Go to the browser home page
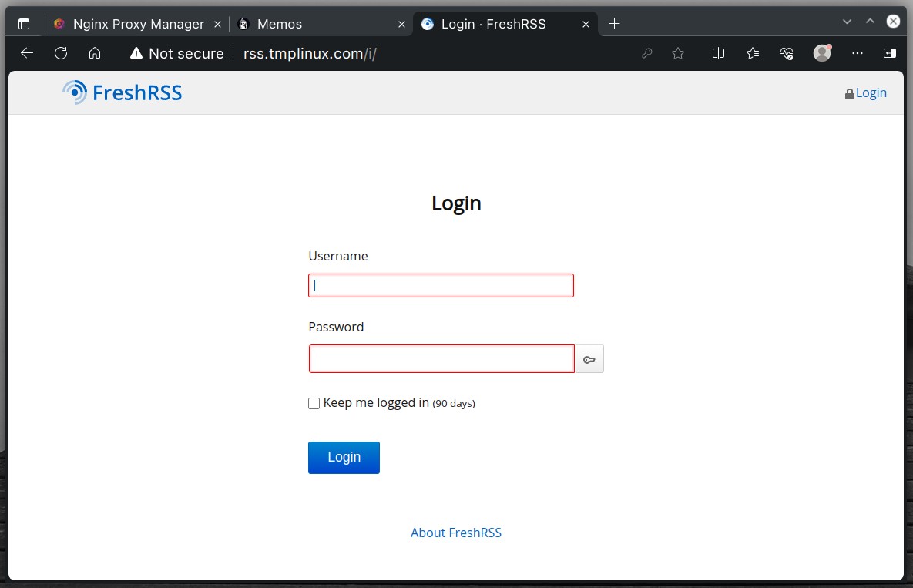Screen dimensions: 913x588 95,54
